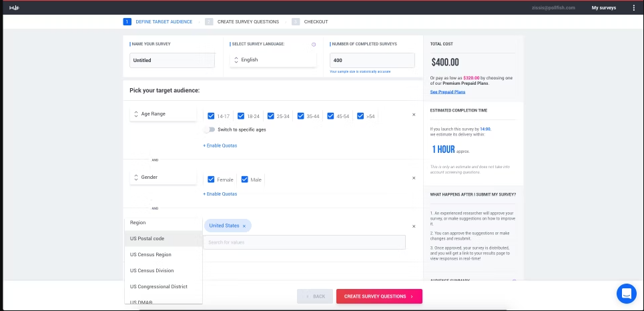Uncheck the 25-34 age checkbox
This screenshot has height=311, width=644.
pos(271,116)
